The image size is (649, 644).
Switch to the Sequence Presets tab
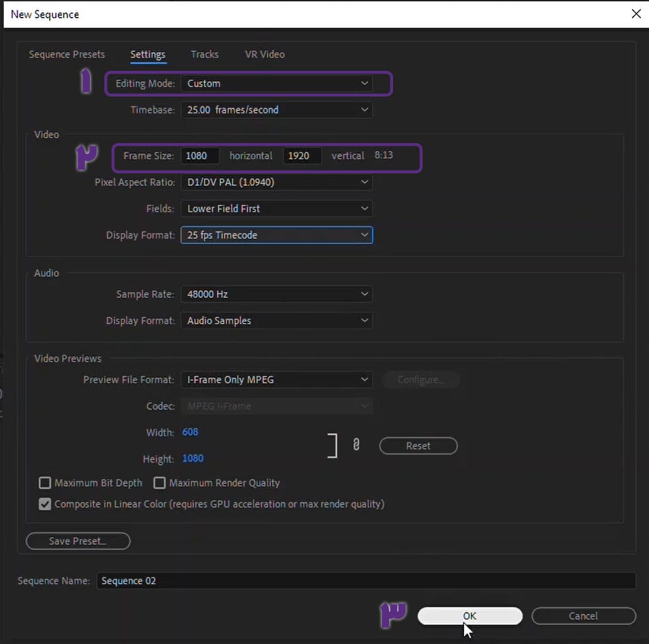point(67,54)
